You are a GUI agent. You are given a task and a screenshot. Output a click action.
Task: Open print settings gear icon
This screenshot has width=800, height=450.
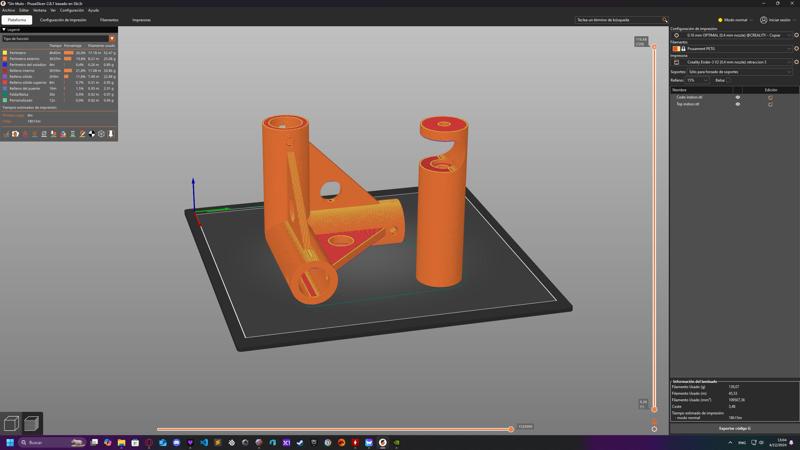click(x=796, y=35)
